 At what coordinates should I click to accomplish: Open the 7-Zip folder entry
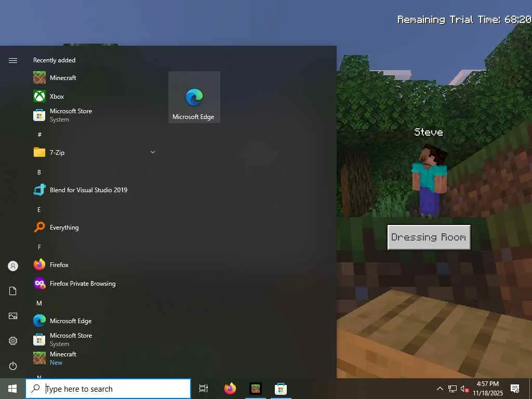[95, 152]
